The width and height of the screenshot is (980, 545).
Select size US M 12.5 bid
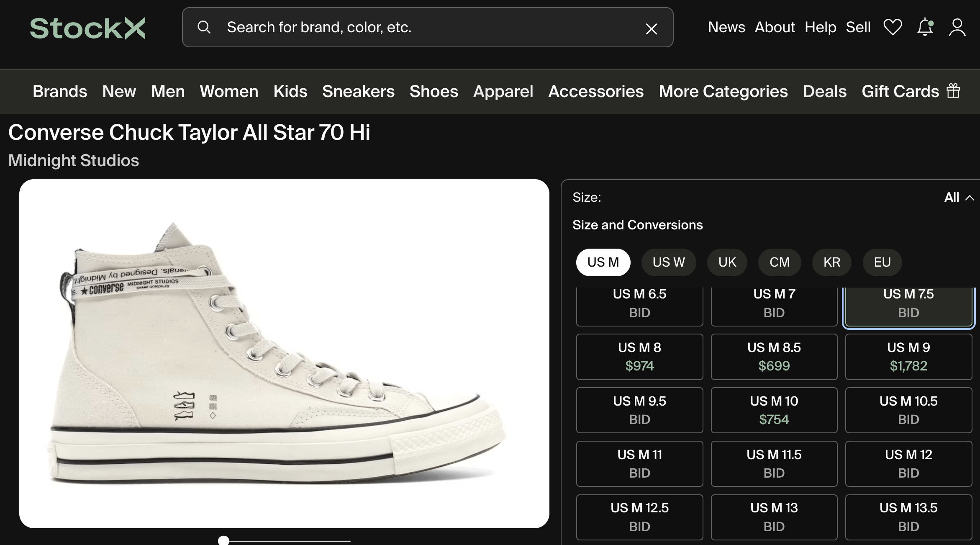pyautogui.click(x=639, y=517)
